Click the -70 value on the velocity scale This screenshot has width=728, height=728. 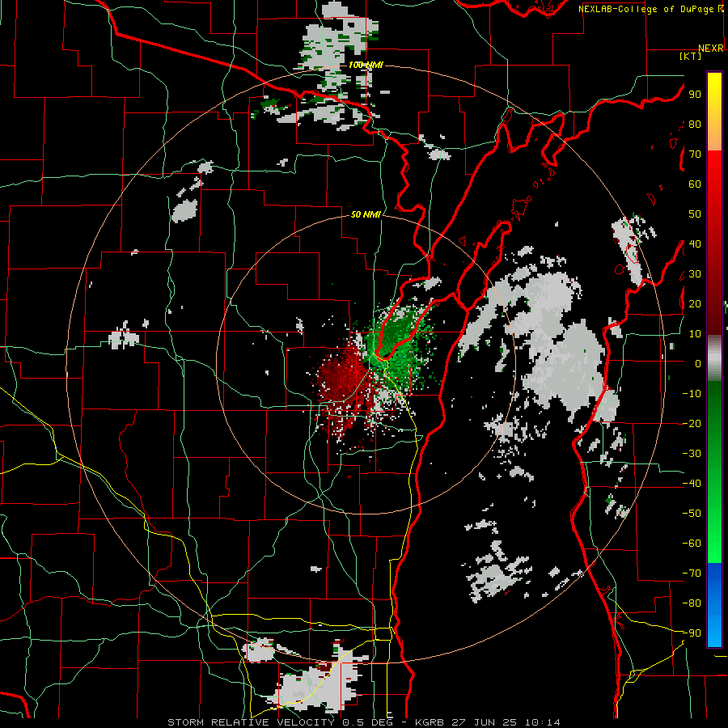[692, 574]
